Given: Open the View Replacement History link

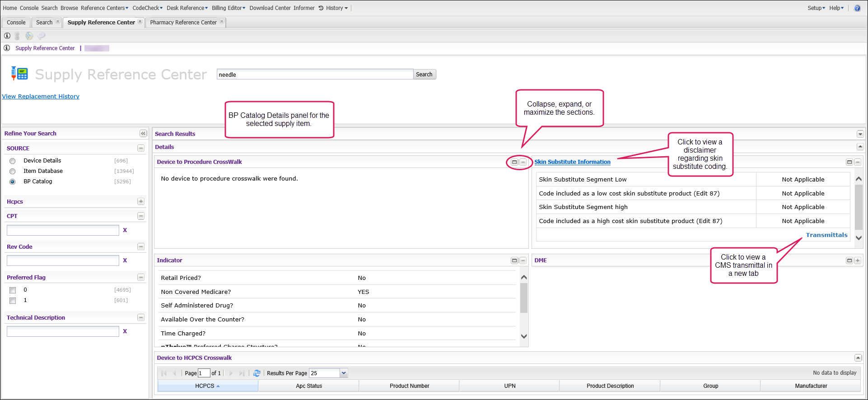Looking at the screenshot, I should (41, 97).
